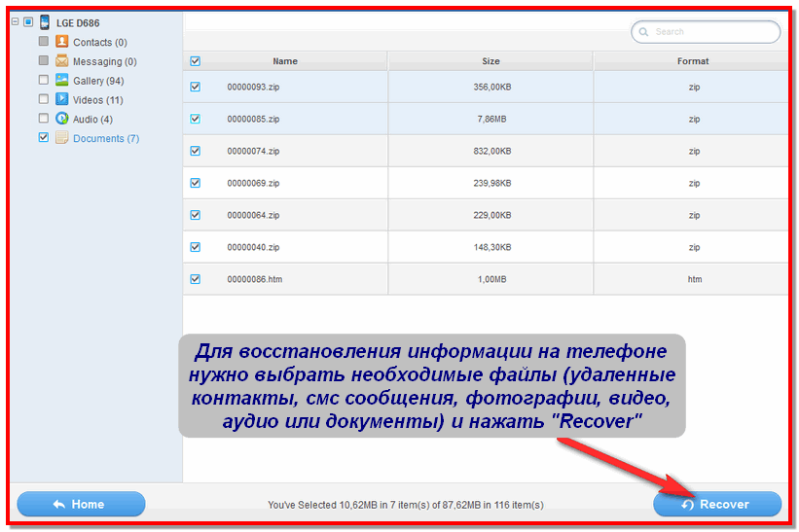The image size is (799, 532).
Task: Click the Messaging envelope icon
Action: click(62, 61)
